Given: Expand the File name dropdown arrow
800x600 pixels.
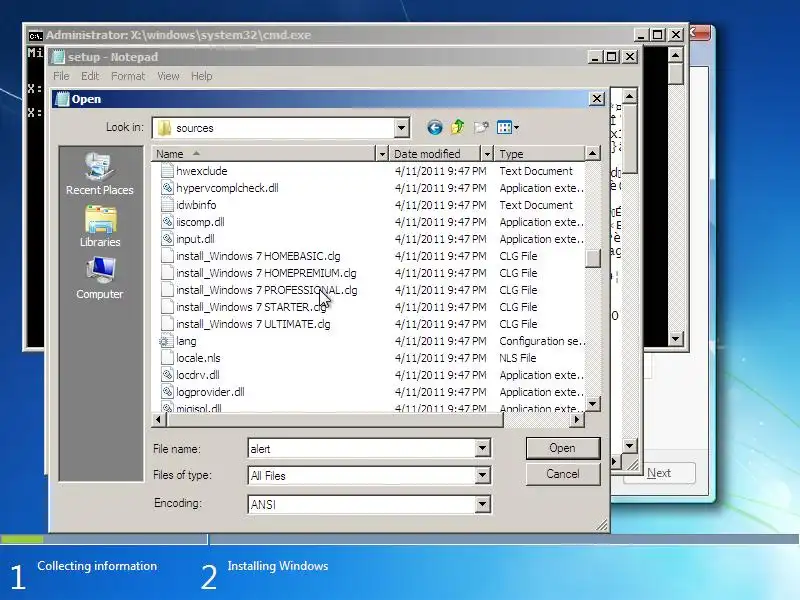Looking at the screenshot, I should click(x=482, y=448).
